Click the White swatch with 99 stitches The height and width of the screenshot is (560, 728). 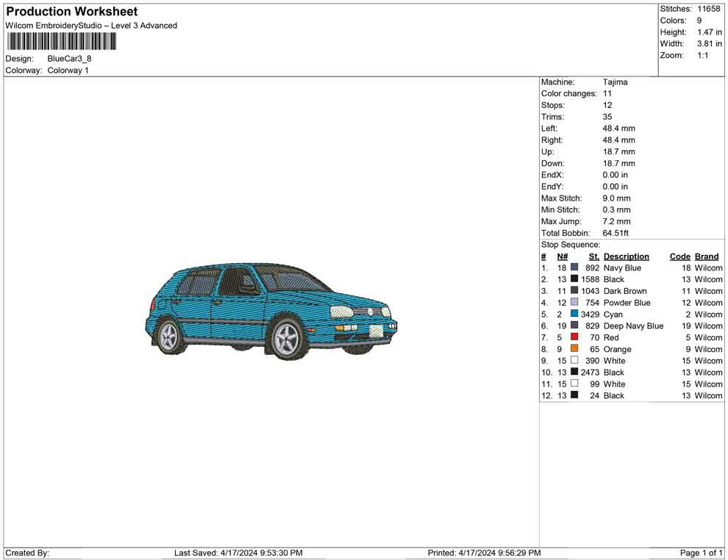[x=574, y=383]
